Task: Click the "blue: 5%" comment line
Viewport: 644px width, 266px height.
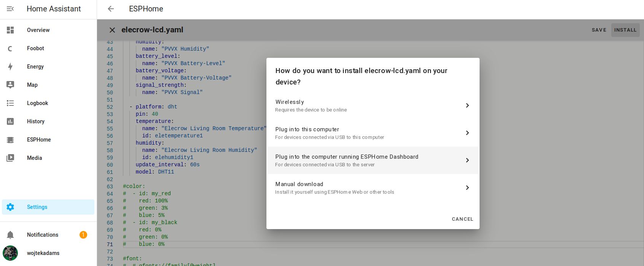Action: coord(144,215)
